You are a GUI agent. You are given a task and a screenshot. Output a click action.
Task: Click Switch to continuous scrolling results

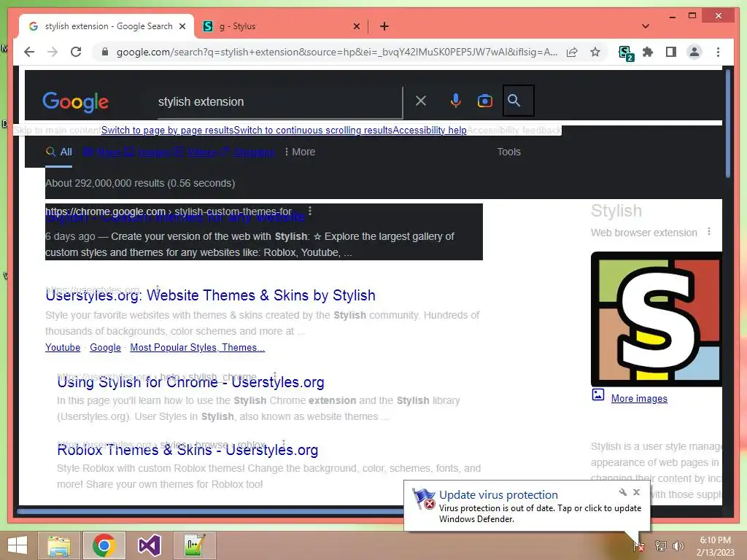click(x=313, y=130)
